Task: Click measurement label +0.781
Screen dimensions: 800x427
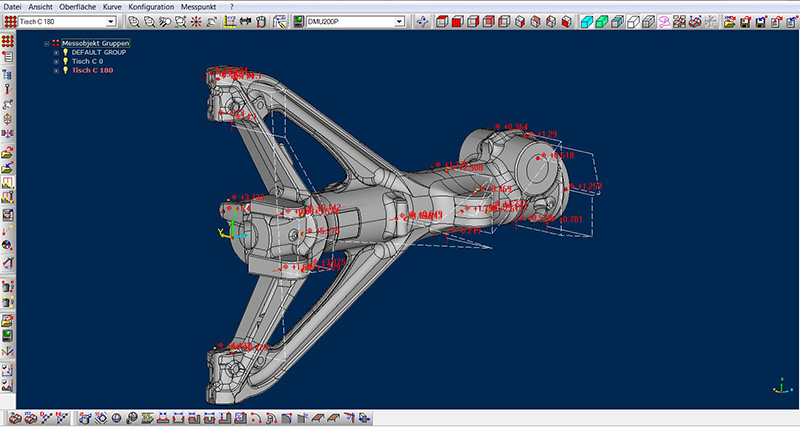Action: click(571, 219)
